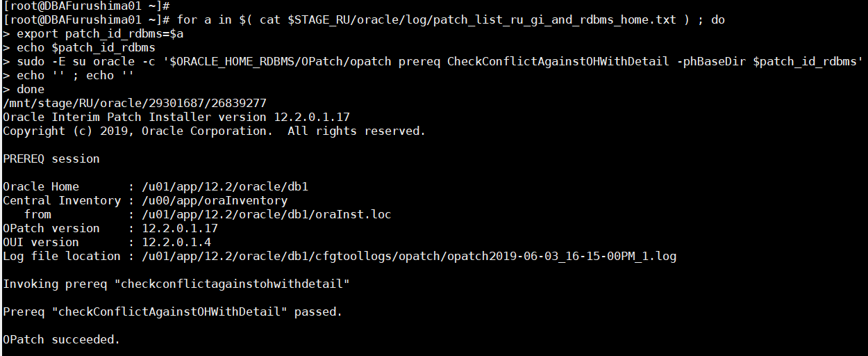Image resolution: width=868 pixels, height=356 pixels.
Task: Click the first empty root@DBAFurushima01 prompt line
Action: click(x=87, y=6)
